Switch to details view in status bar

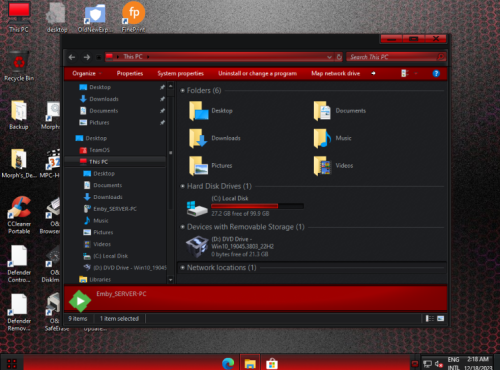[430, 319]
